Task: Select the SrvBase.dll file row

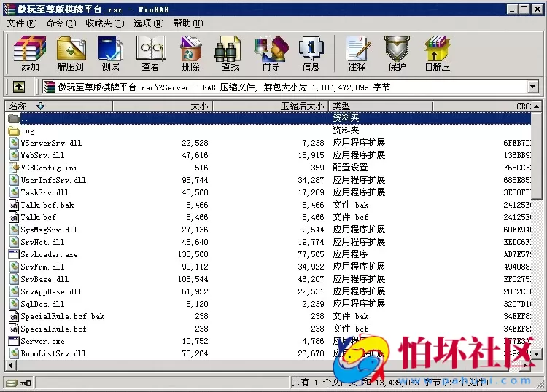Action: tap(268, 279)
